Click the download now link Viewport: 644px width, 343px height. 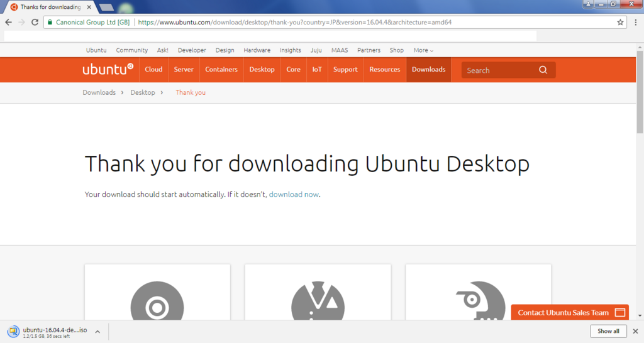[x=294, y=195]
